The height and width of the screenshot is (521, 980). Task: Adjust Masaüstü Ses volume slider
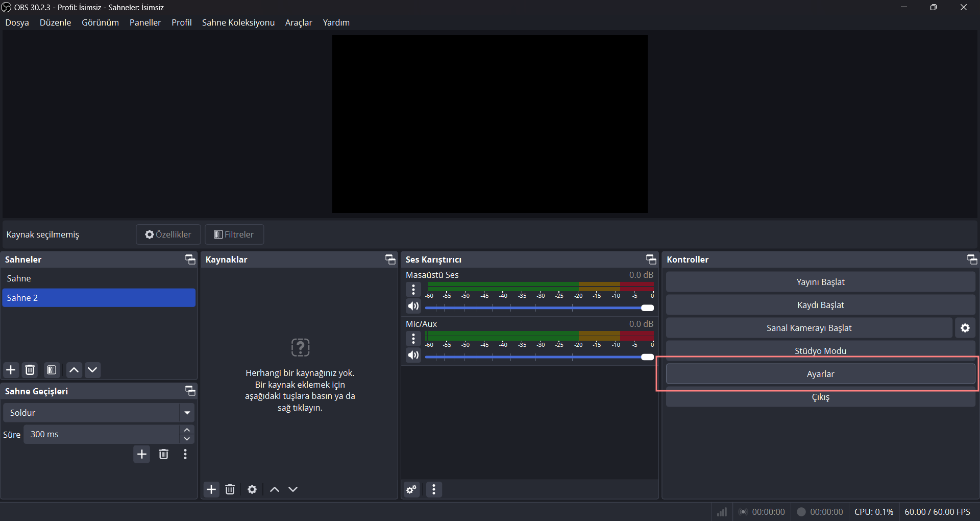point(540,307)
